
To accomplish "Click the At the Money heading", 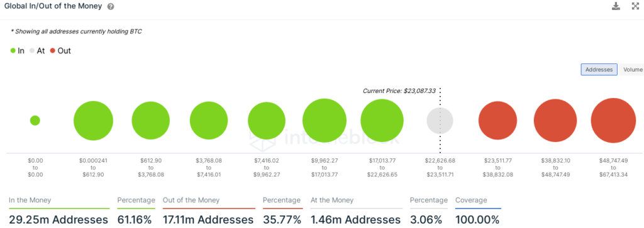I will [332, 200].
